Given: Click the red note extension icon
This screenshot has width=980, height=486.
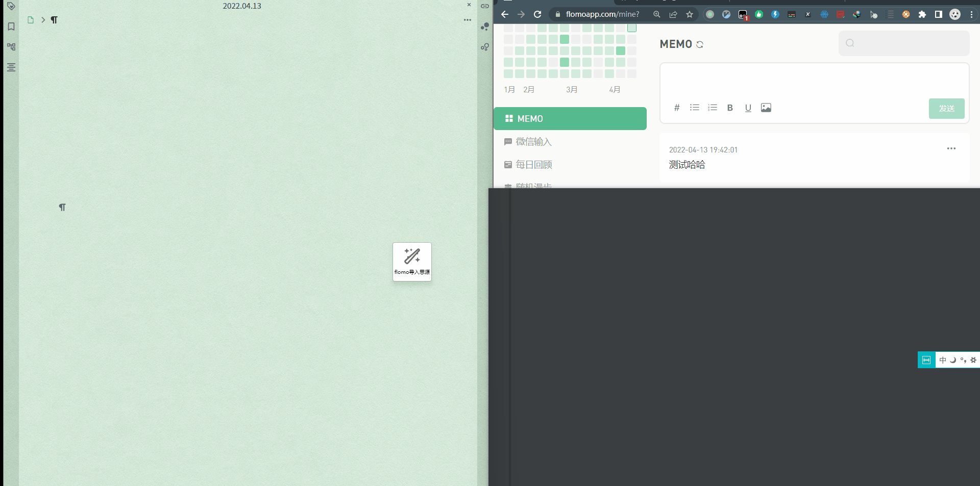Looking at the screenshot, I should [841, 14].
